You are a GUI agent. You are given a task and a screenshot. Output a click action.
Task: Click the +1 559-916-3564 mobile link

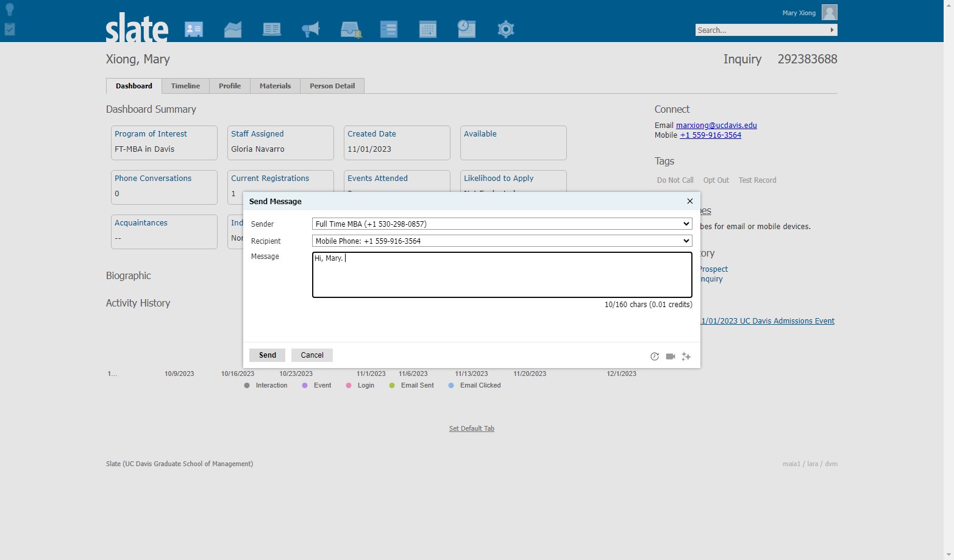coord(711,135)
